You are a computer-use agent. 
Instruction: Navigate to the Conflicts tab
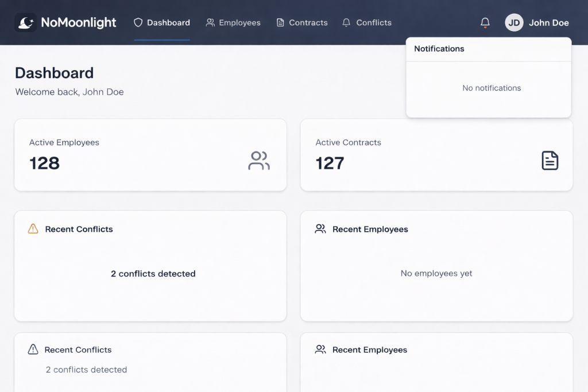(367, 23)
